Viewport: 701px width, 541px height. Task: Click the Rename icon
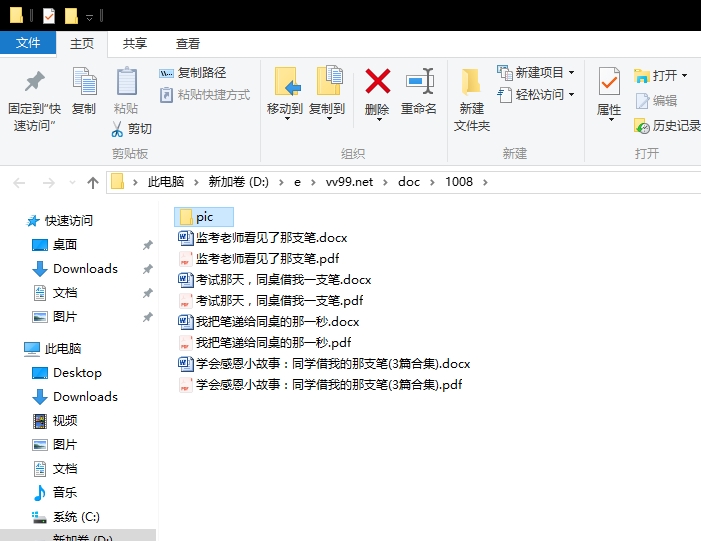419,81
